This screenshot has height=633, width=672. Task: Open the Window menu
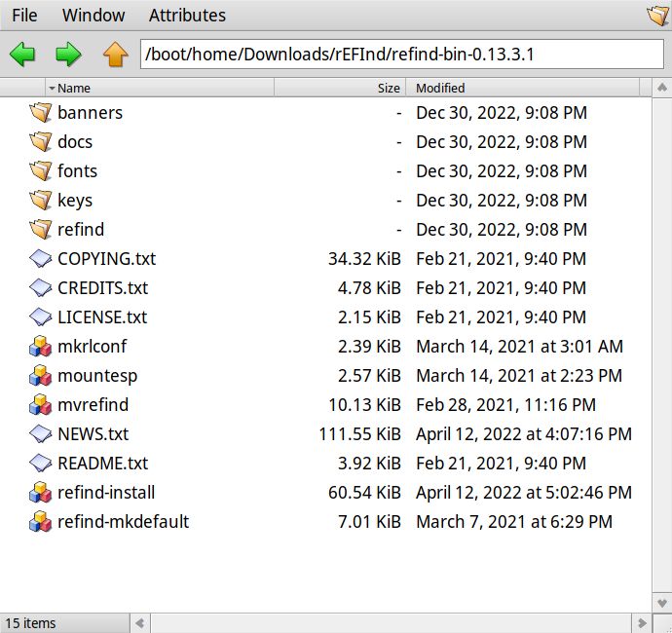(93, 15)
